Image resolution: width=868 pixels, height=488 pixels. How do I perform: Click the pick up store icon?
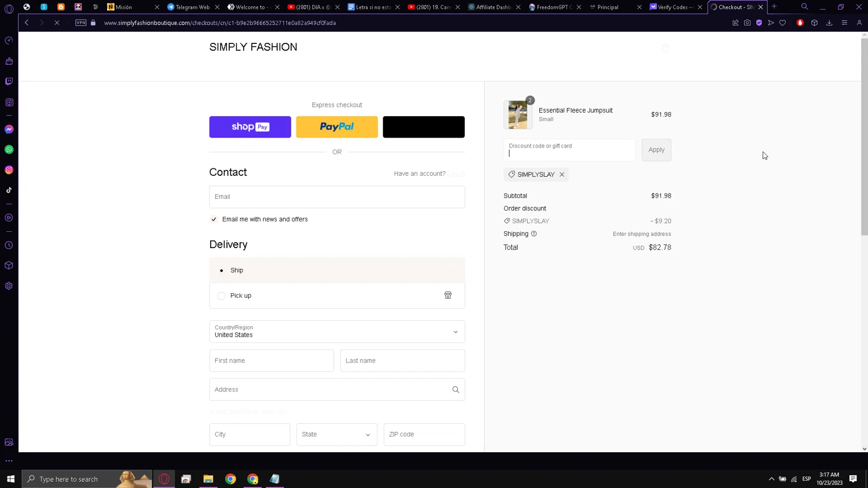[x=448, y=295]
